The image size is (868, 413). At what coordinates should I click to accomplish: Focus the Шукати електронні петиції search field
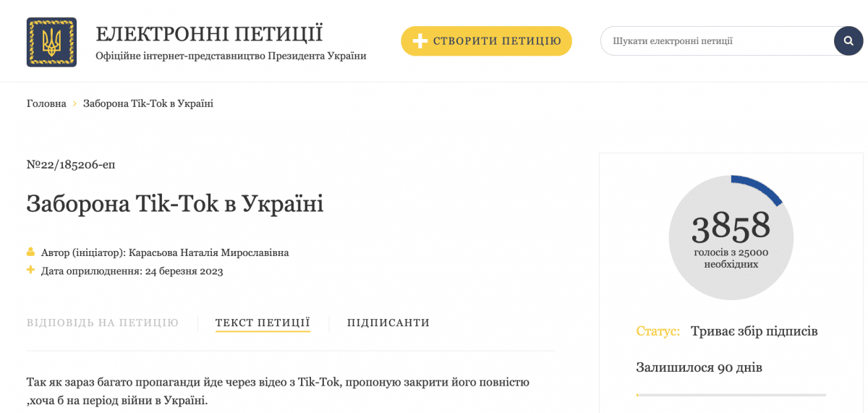pos(716,41)
